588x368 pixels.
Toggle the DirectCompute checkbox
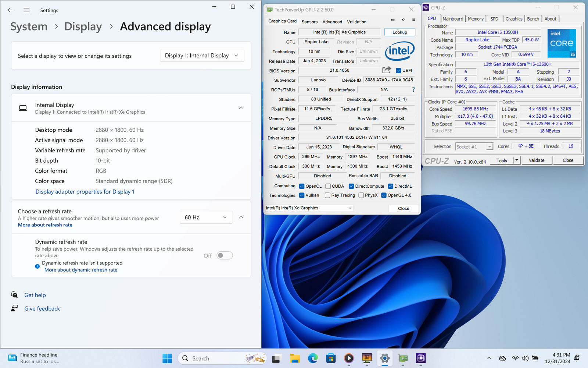coord(351,186)
